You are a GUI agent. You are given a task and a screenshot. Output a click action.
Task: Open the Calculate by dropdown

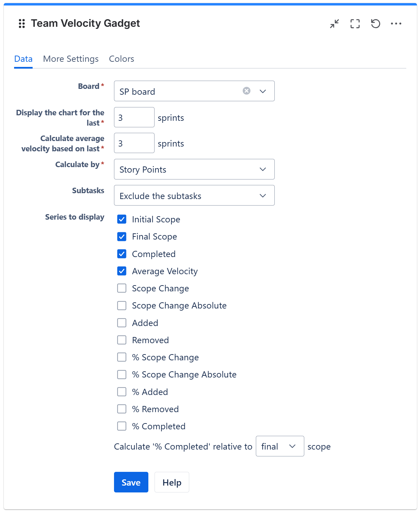coord(194,169)
